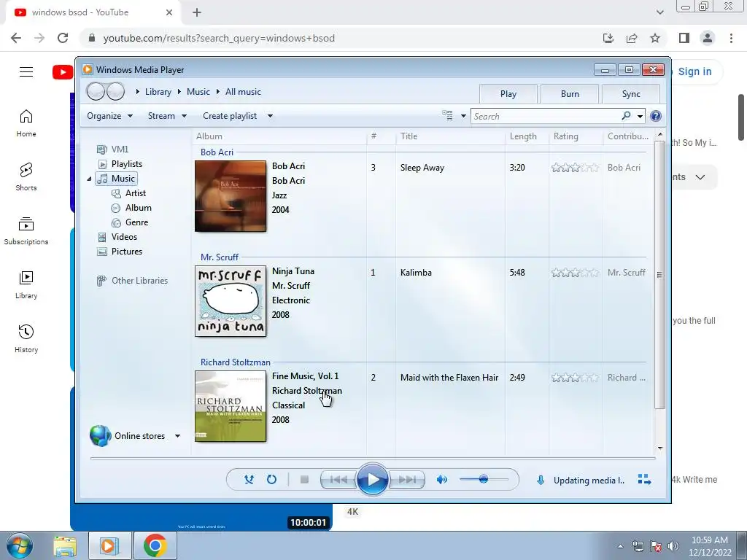Screen dimensions: 747x560
Task: Click the Richard Stoltzman album cover
Action: [231, 406]
